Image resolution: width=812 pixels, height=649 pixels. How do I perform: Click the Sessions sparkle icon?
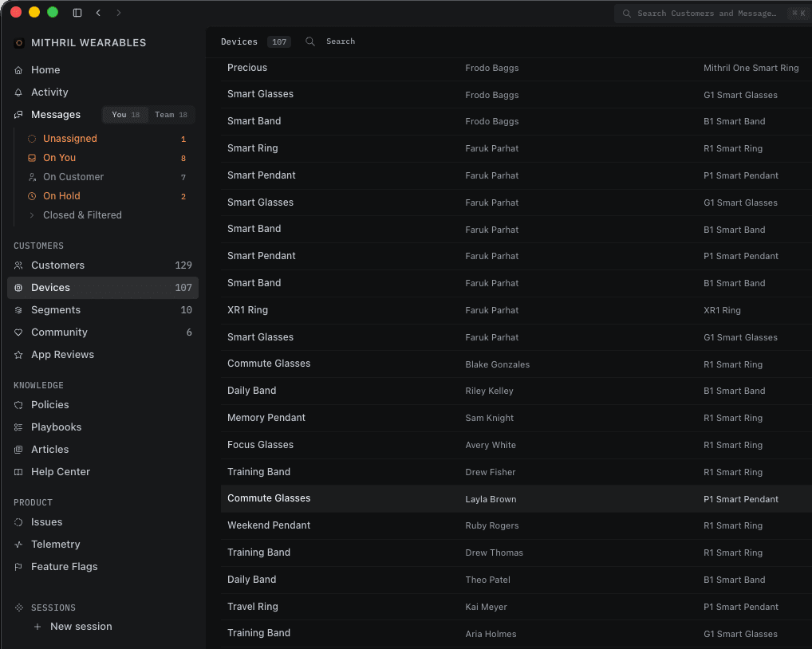coord(19,608)
